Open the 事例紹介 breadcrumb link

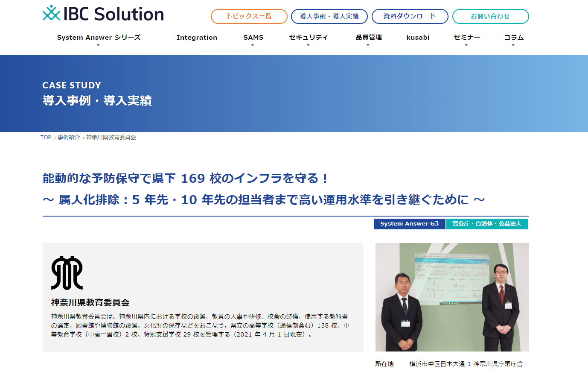click(x=69, y=138)
